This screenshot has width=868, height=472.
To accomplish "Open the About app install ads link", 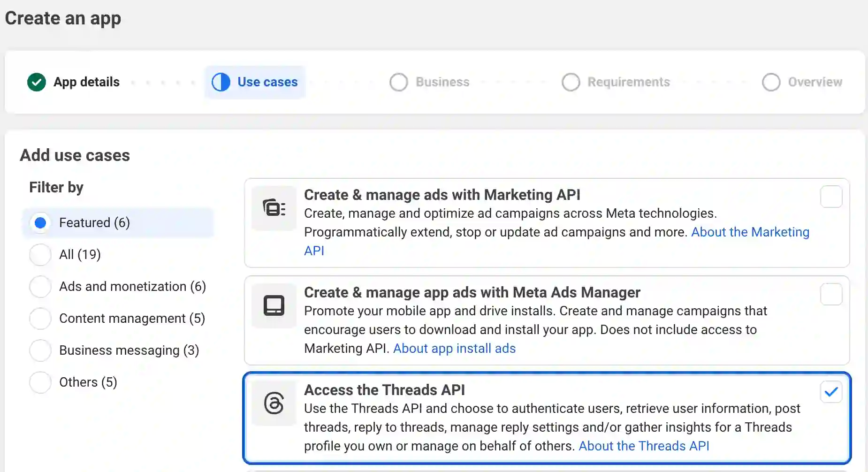I will tap(454, 349).
